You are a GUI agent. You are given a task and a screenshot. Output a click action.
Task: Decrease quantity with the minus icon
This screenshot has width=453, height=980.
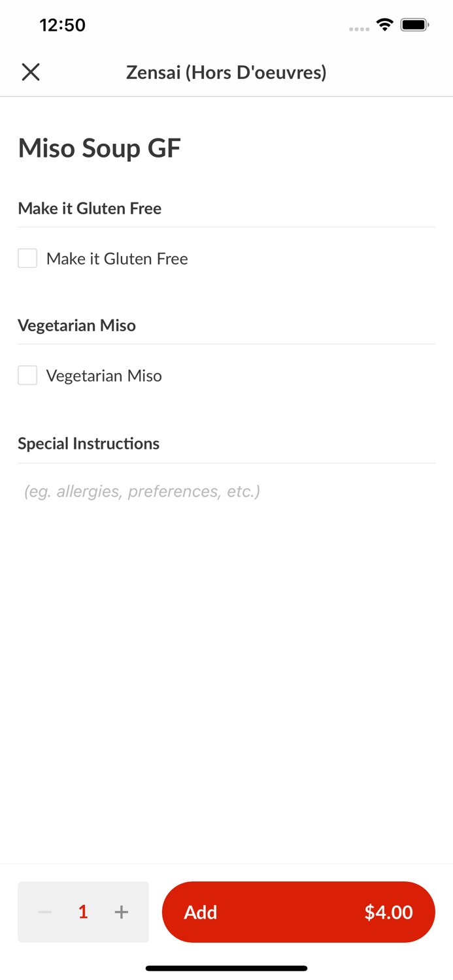click(45, 912)
